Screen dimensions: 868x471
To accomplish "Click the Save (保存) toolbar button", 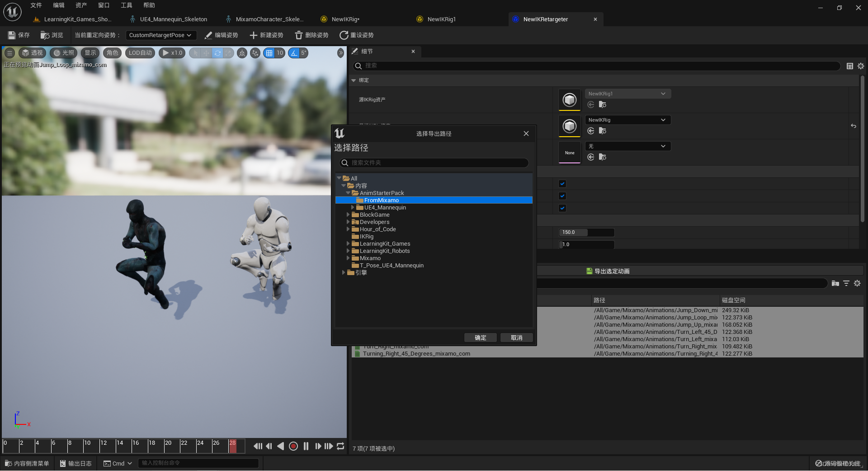I will pos(19,35).
